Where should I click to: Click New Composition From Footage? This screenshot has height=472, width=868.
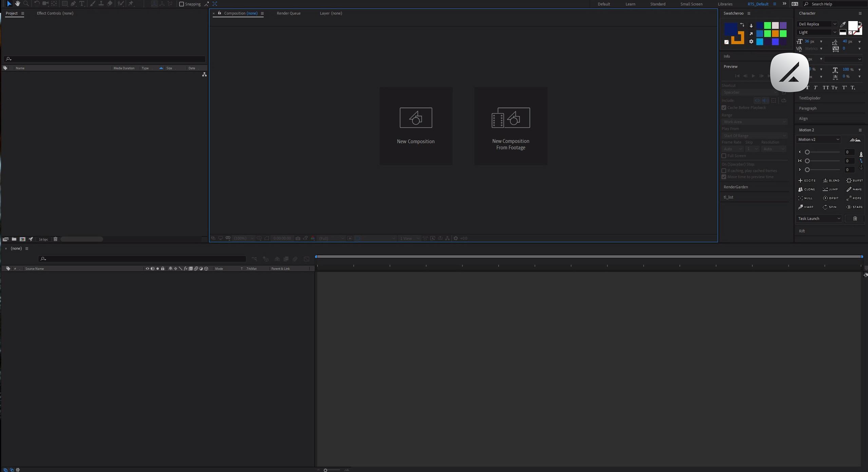[511, 126]
